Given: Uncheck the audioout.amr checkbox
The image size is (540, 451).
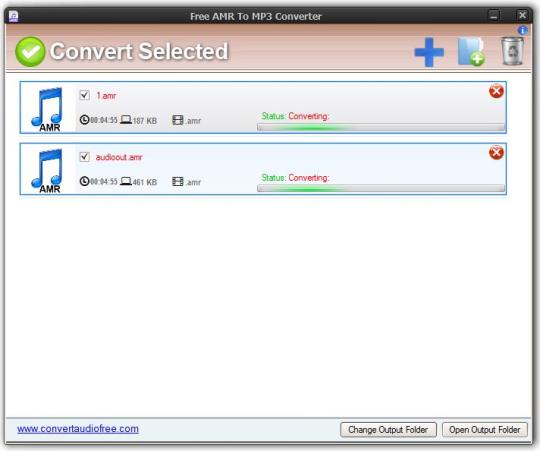Looking at the screenshot, I should click(x=84, y=157).
